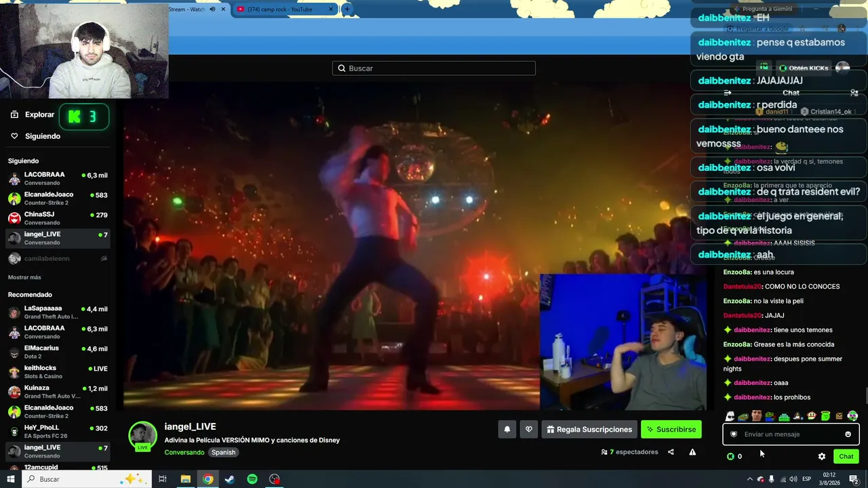Insert the man's face emote

(757, 416)
